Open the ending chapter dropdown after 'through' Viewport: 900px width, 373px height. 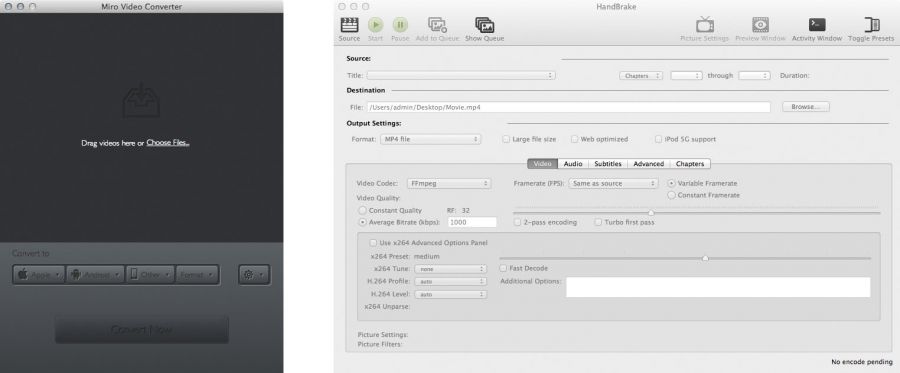[754, 75]
